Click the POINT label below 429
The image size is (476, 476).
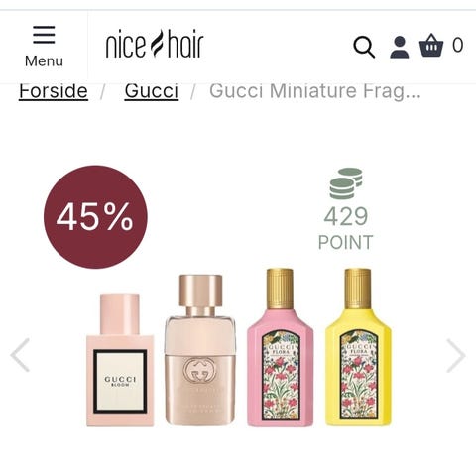(345, 242)
